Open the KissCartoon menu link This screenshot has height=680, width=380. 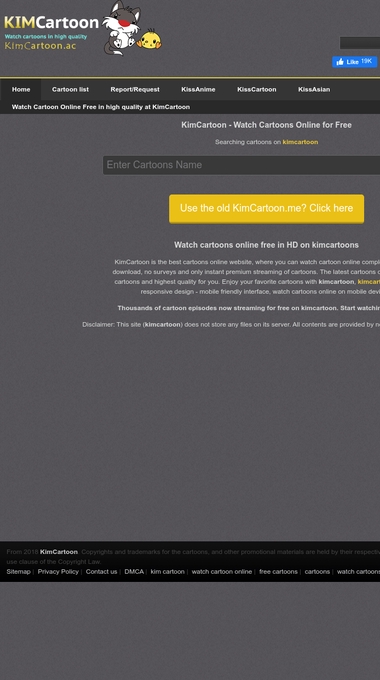257,89
